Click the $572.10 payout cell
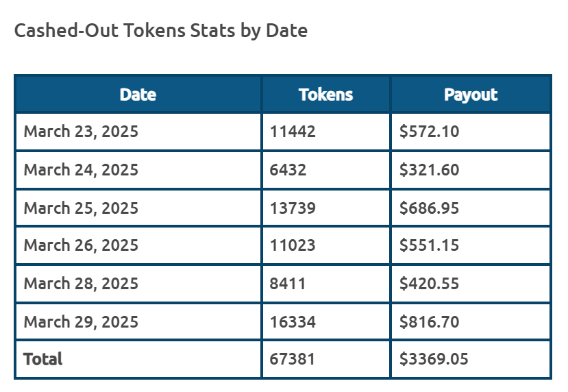Screen dimensions: 568x392 pos(471,132)
